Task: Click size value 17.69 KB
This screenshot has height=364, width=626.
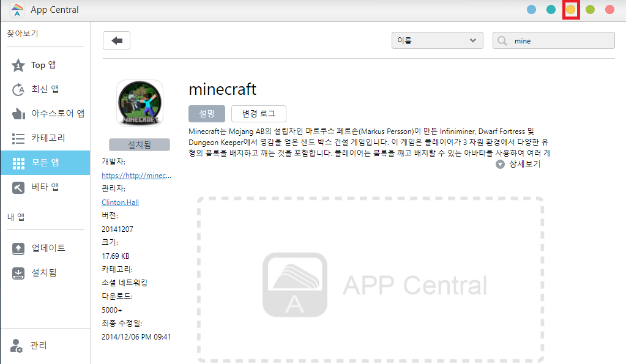Action: (116, 256)
